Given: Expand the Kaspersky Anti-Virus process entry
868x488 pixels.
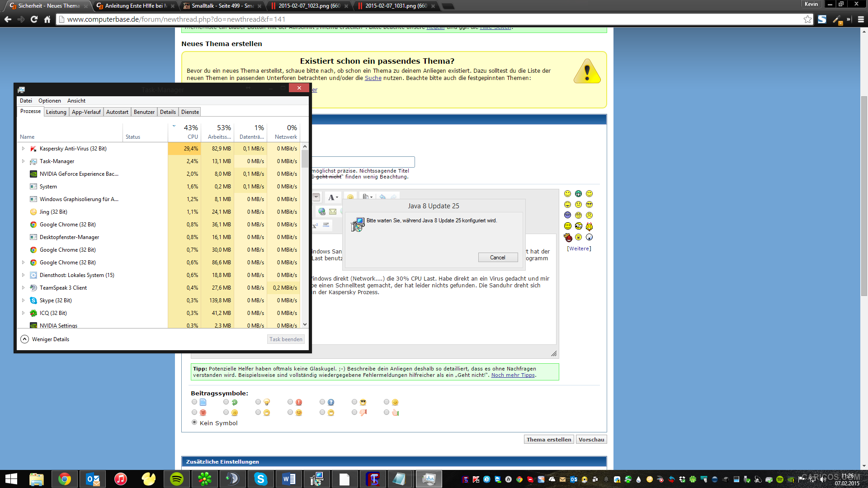Looking at the screenshot, I should [23, 148].
